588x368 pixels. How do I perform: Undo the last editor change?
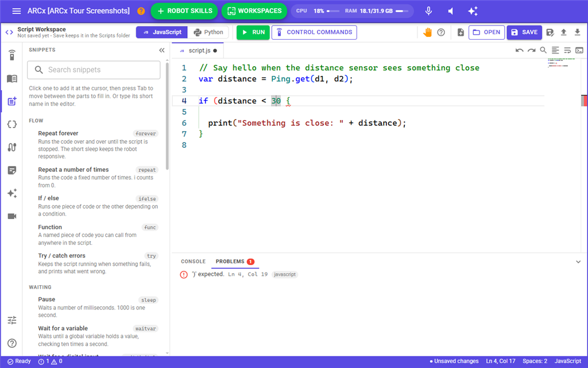coord(519,51)
